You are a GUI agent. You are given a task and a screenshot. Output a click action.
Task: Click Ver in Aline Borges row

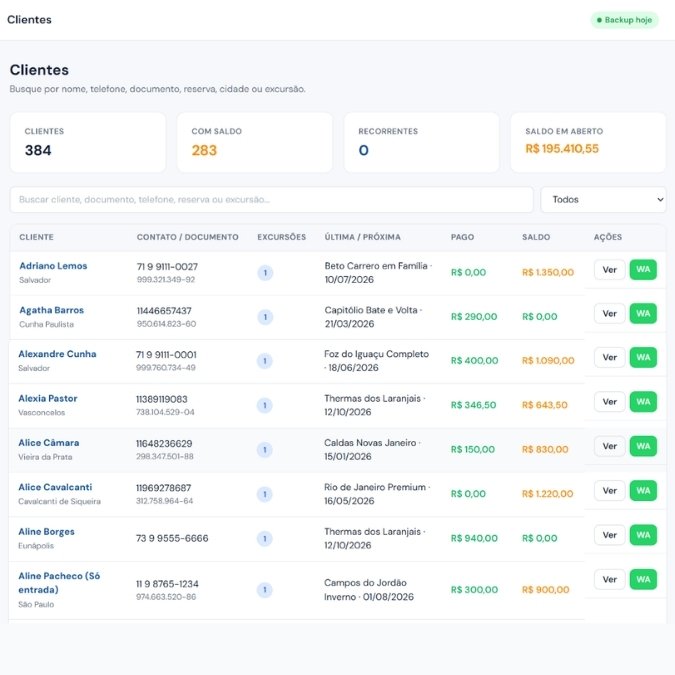(610, 535)
